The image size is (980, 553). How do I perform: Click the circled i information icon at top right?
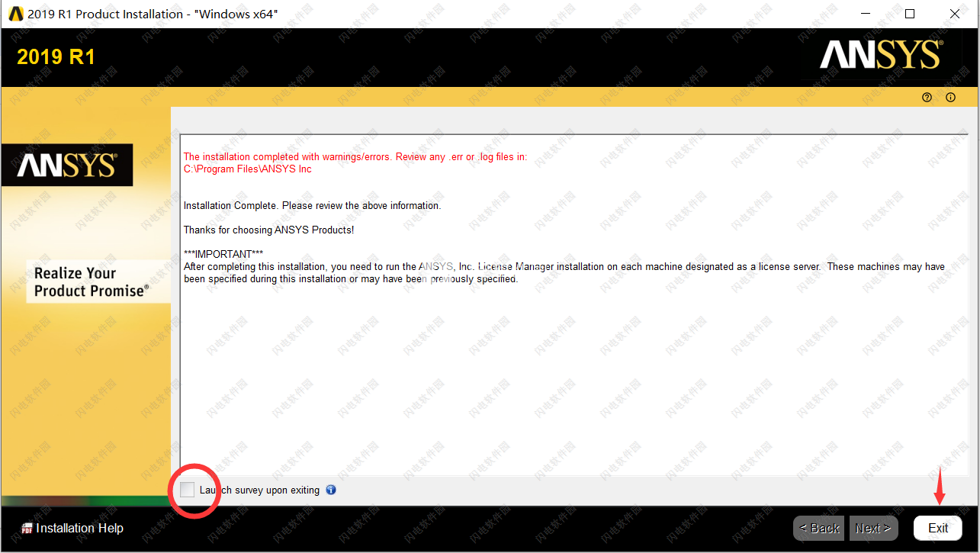(x=950, y=97)
